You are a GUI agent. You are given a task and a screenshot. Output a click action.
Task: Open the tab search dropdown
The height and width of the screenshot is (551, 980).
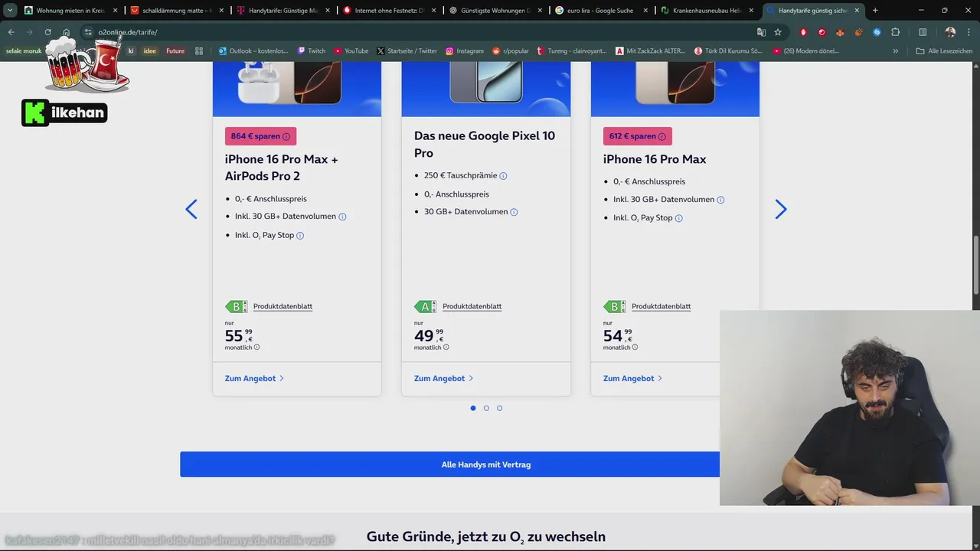point(10,11)
